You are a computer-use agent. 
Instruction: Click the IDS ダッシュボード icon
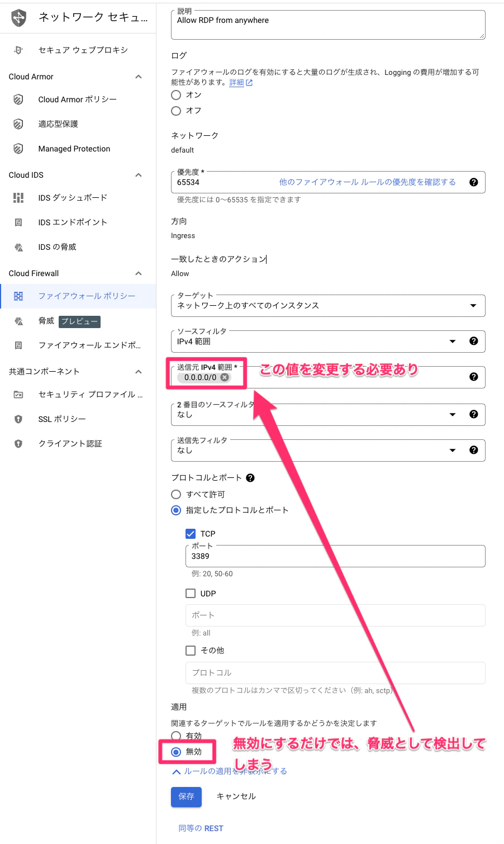(x=18, y=198)
